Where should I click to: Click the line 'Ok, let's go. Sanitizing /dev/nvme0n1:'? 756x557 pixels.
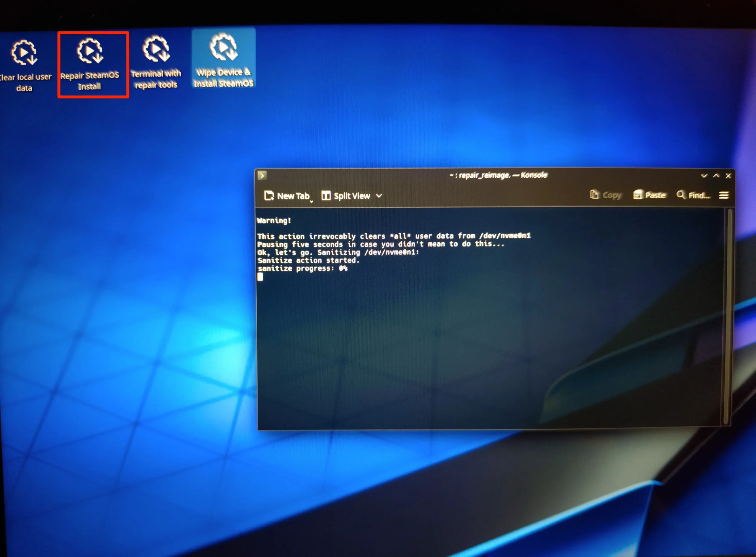pos(338,253)
